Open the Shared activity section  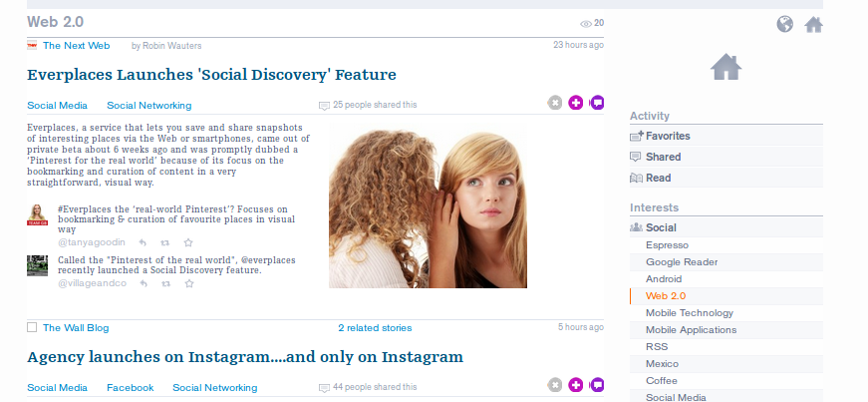coord(663,157)
